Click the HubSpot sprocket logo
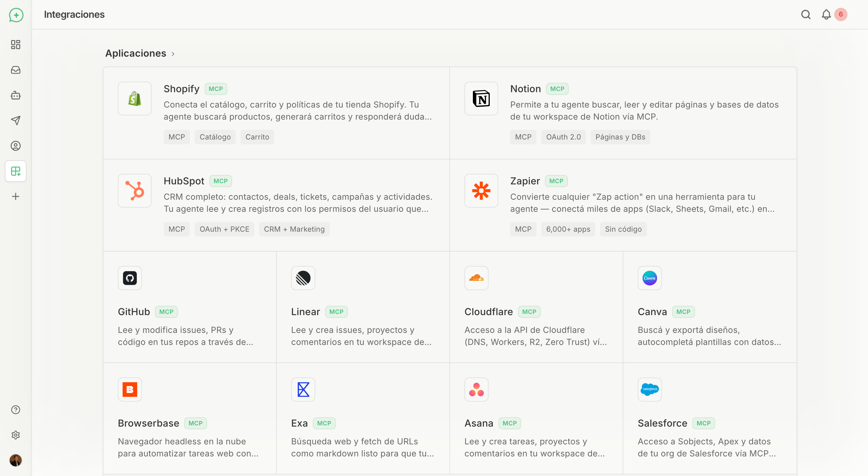Image resolution: width=868 pixels, height=476 pixels. pos(134,191)
